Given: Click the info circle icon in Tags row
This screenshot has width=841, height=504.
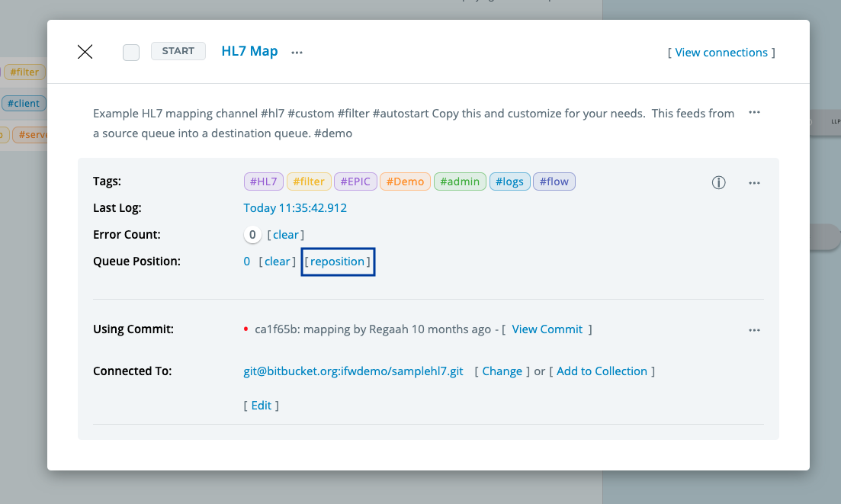Looking at the screenshot, I should point(718,183).
